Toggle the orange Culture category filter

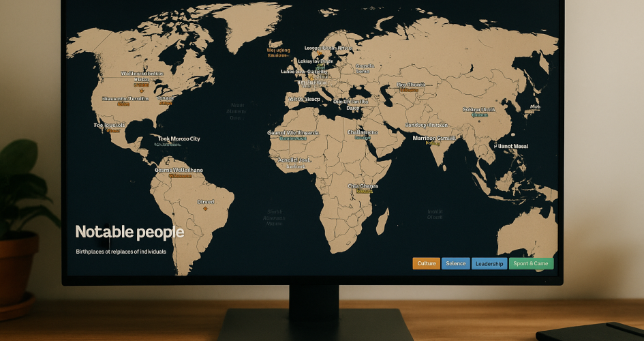[426, 263]
